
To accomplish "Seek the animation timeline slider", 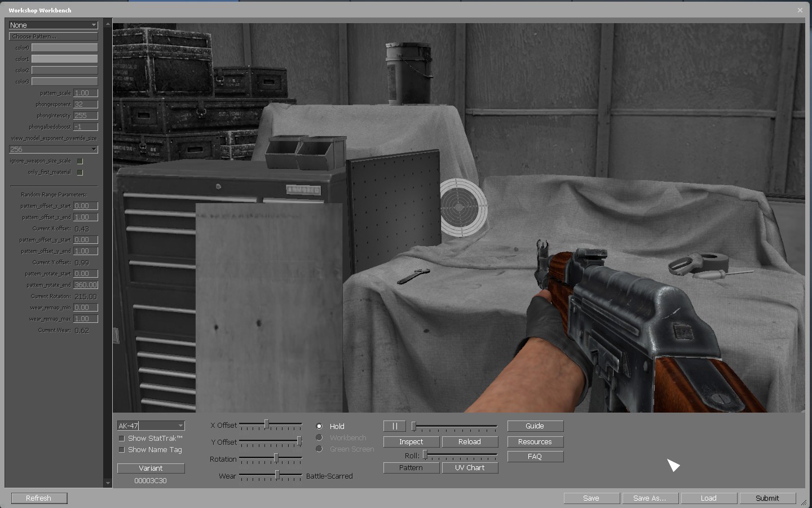I will (454, 426).
